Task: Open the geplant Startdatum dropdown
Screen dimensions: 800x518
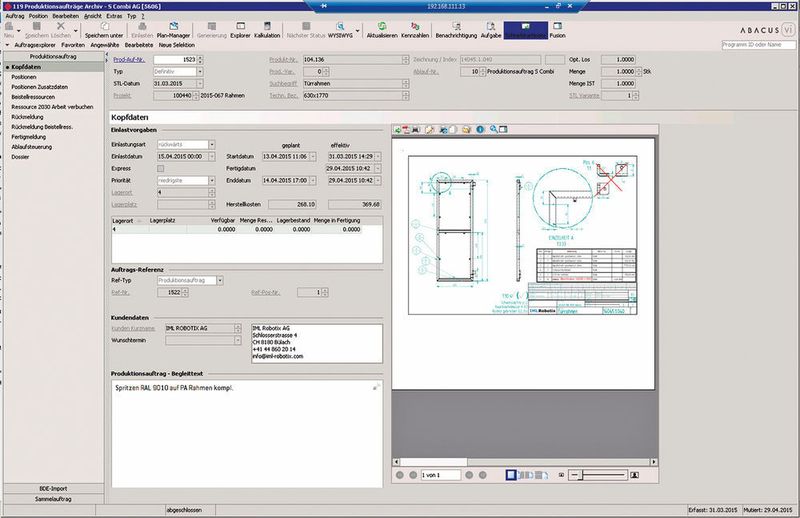Action: 313,157
